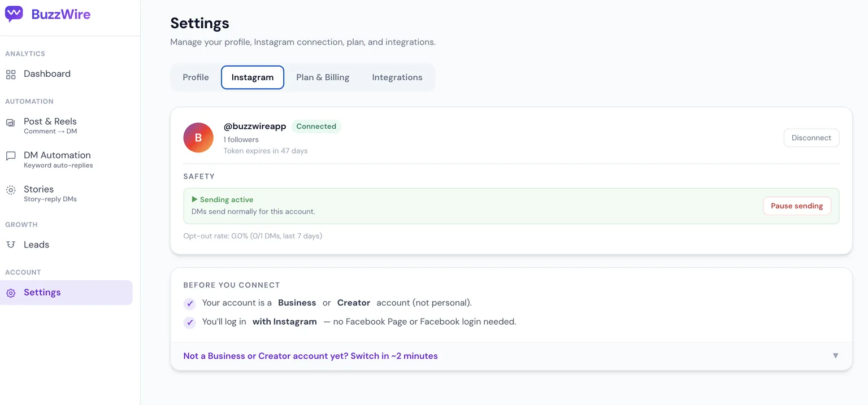
Task: Click DMs send normally for this account text
Action: 253,211
